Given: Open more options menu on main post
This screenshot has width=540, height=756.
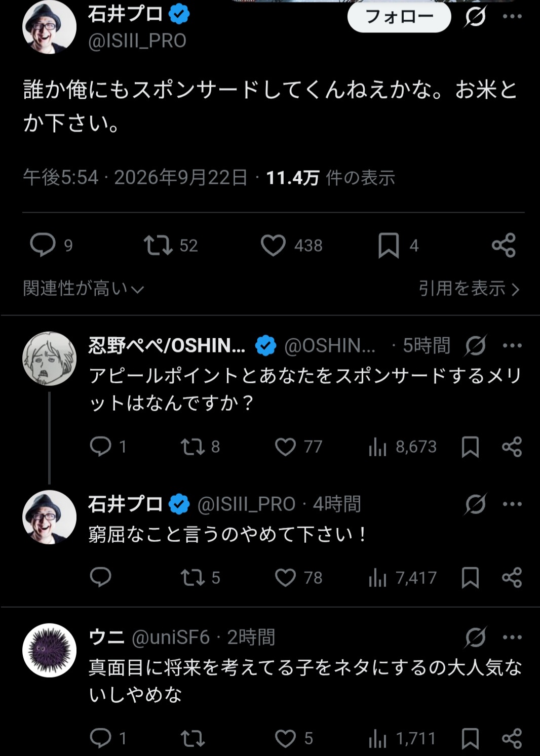Looking at the screenshot, I should point(512,17).
